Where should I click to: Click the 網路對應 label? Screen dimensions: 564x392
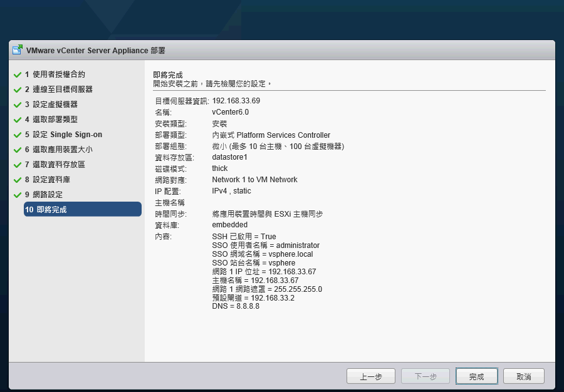click(171, 180)
